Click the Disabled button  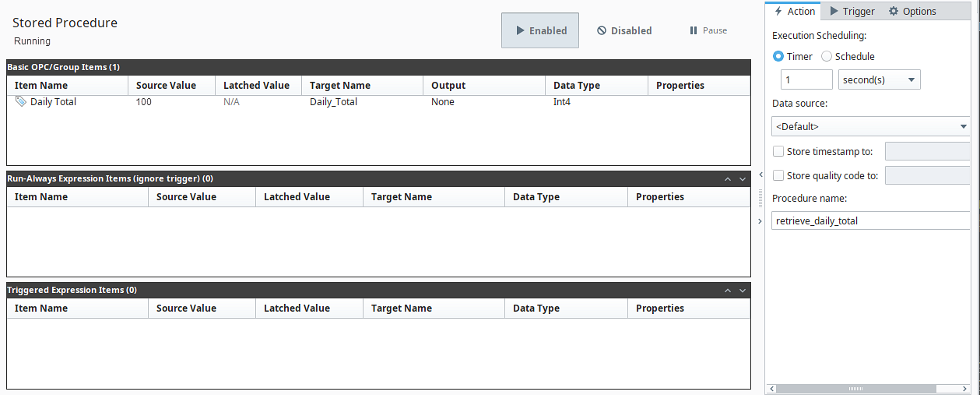pos(624,30)
